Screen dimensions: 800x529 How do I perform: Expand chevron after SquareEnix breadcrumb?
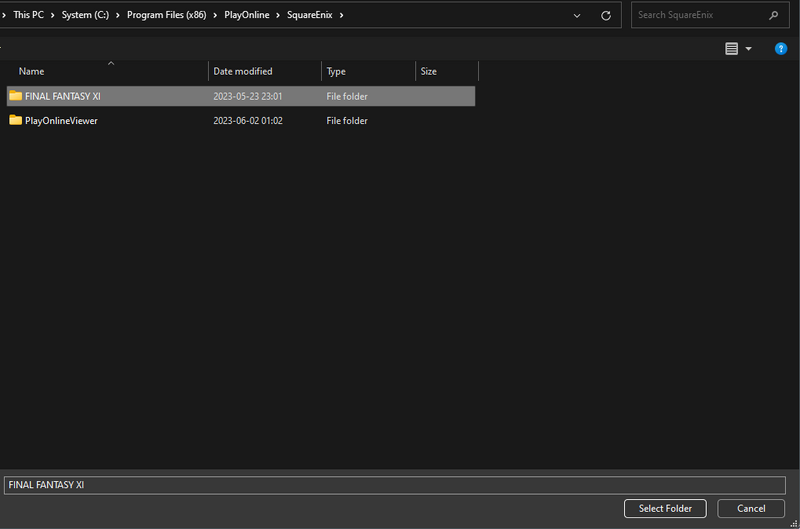pyautogui.click(x=341, y=15)
